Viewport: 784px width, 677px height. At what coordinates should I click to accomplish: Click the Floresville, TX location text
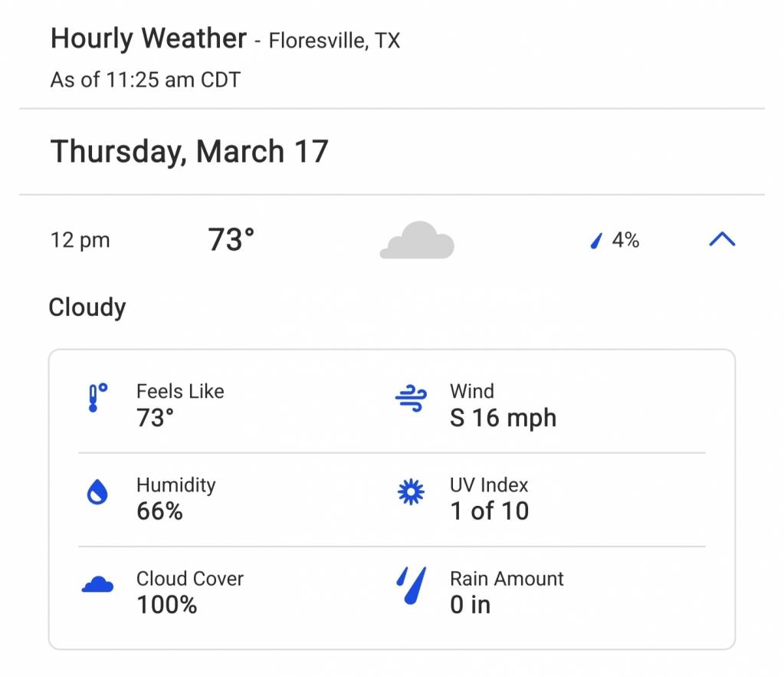pos(334,41)
